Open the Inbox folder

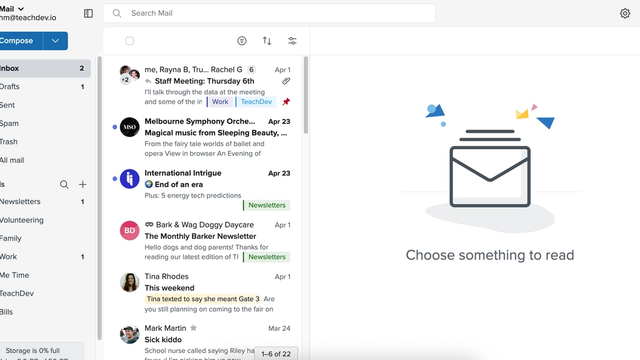point(45,68)
